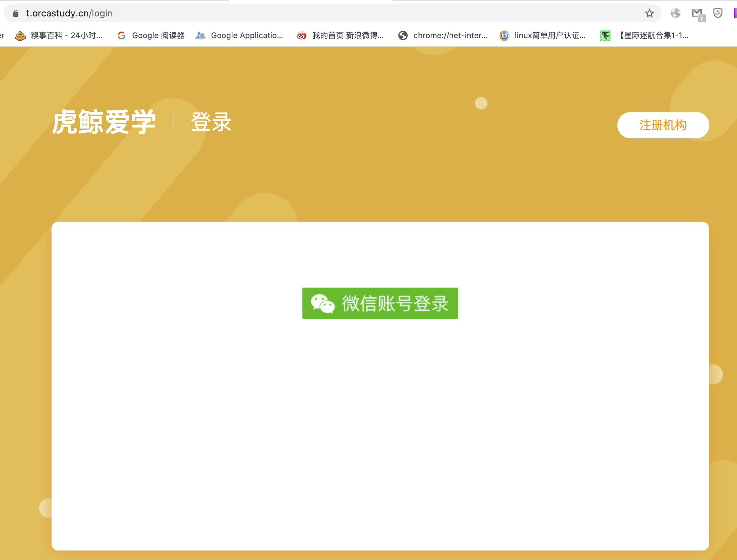Open the linux简单用户认证 bookmark
The width and height of the screenshot is (737, 560).
click(542, 35)
